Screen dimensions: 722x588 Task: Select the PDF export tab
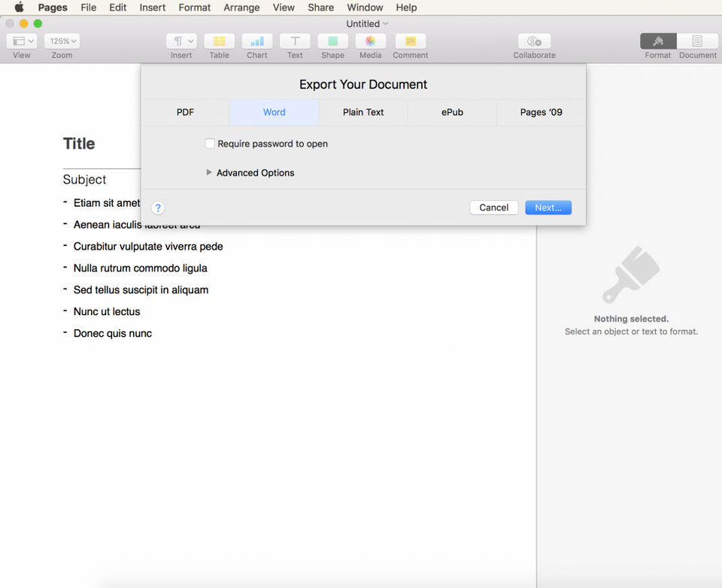(185, 112)
